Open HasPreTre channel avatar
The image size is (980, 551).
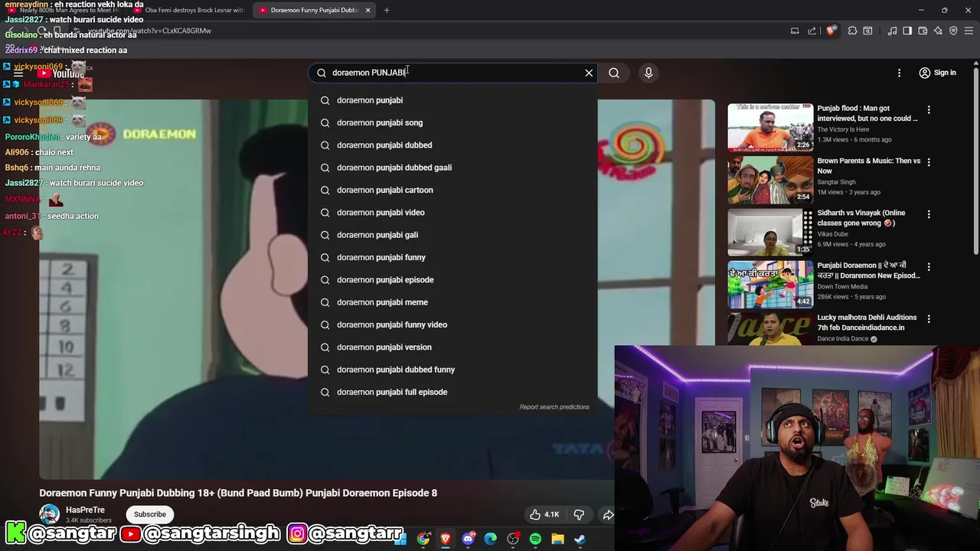pyautogui.click(x=50, y=514)
